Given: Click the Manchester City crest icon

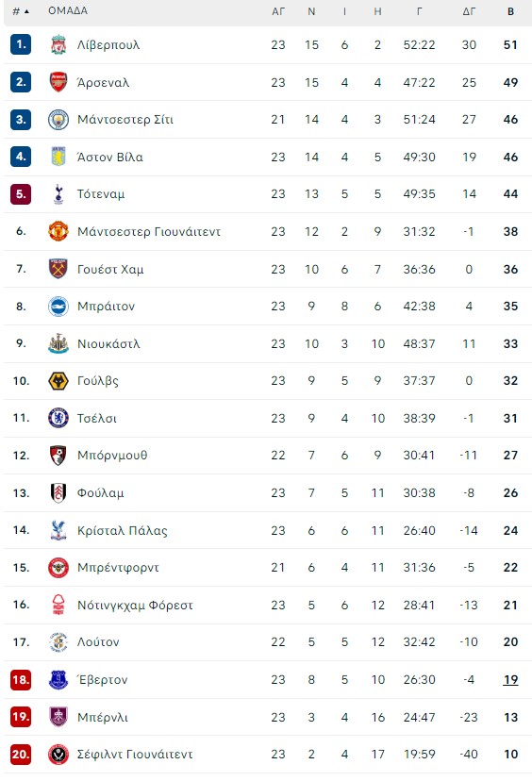Looking at the screenshot, I should [x=58, y=120].
